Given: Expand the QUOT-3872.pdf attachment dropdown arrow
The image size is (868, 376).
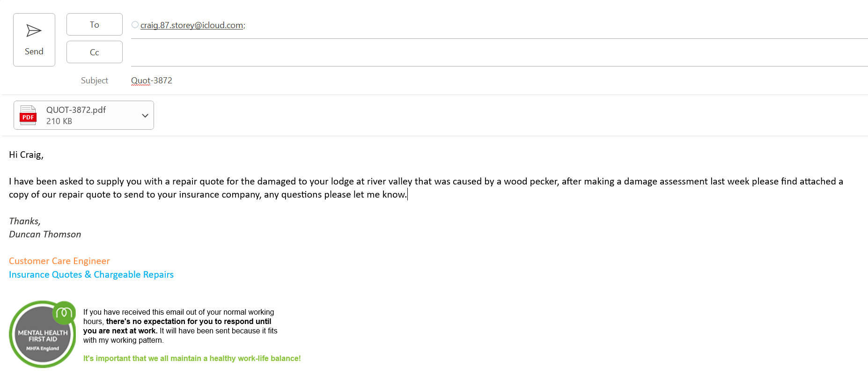Looking at the screenshot, I should pyautogui.click(x=145, y=116).
